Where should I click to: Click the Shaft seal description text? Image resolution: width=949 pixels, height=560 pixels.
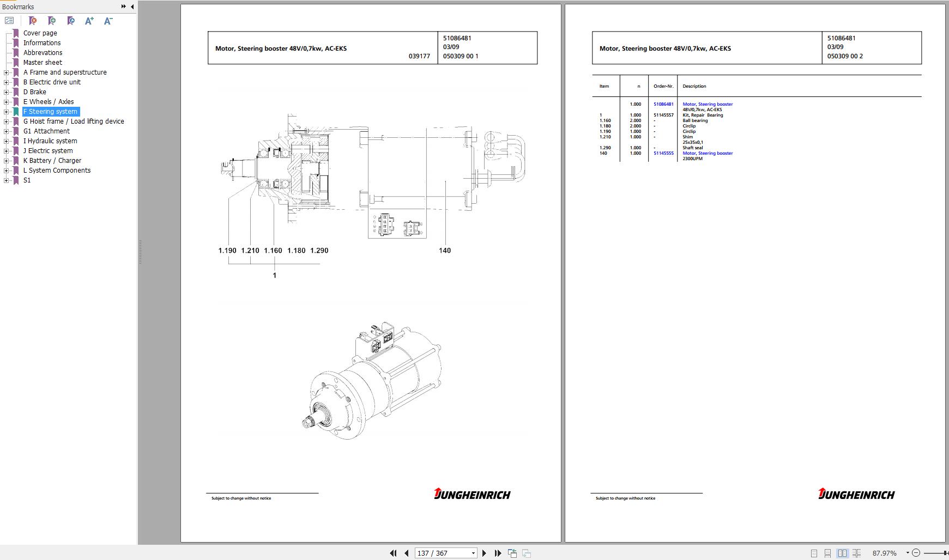click(693, 148)
